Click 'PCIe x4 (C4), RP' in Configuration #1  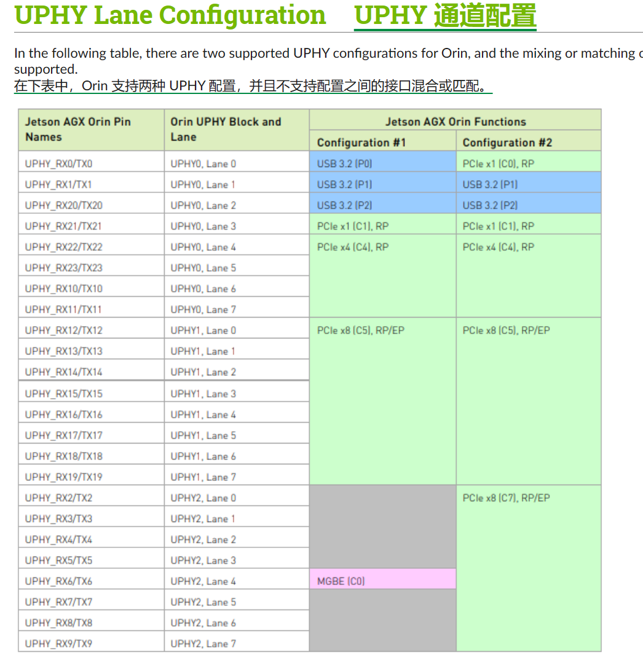click(382, 276)
